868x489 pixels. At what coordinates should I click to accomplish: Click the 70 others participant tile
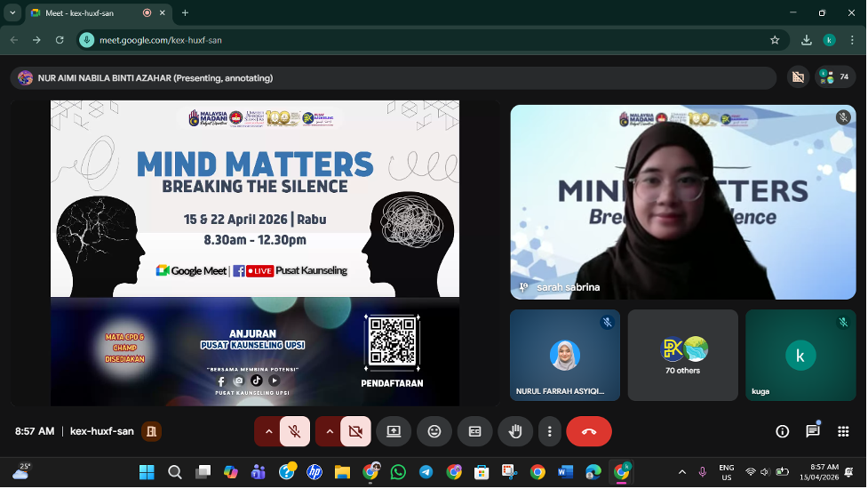coord(682,355)
